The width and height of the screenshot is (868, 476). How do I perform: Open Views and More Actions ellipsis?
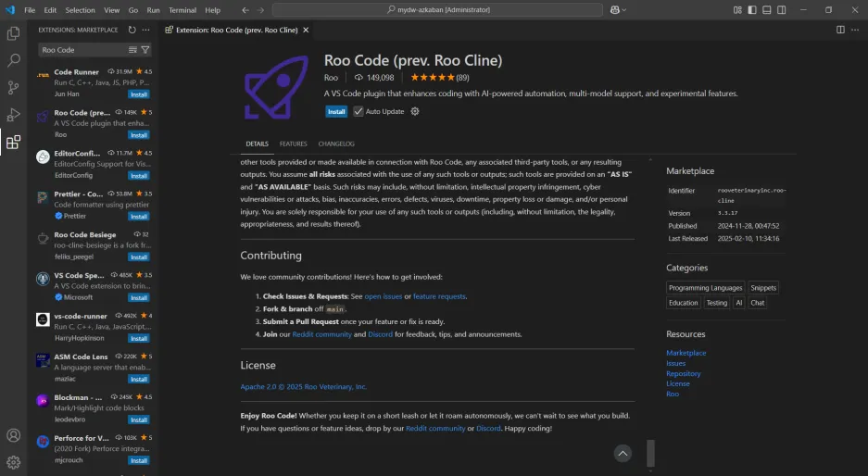point(145,30)
